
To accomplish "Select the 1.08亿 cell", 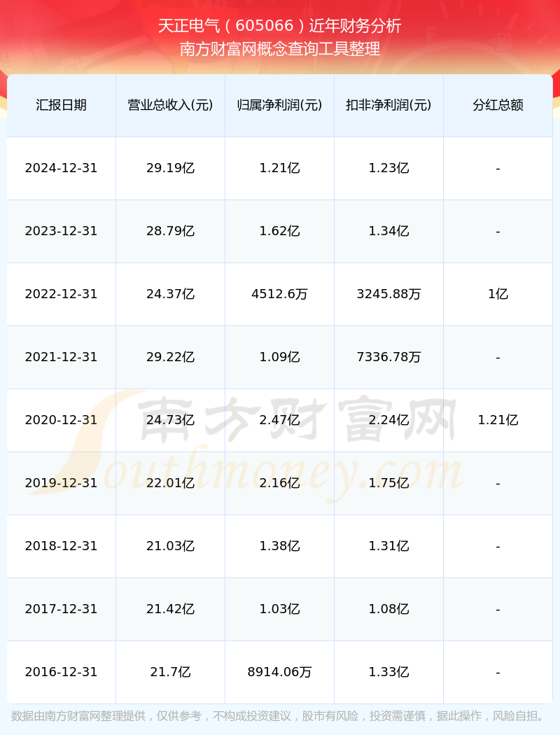I will coord(389,610).
